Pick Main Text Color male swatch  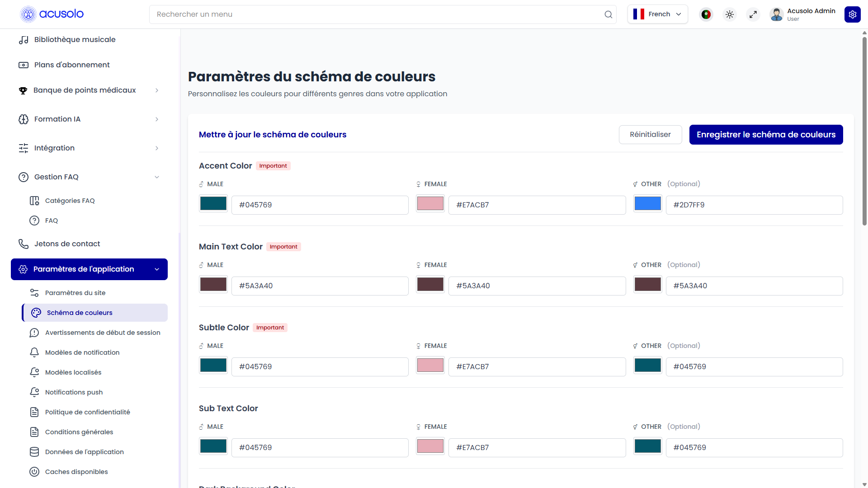click(213, 285)
